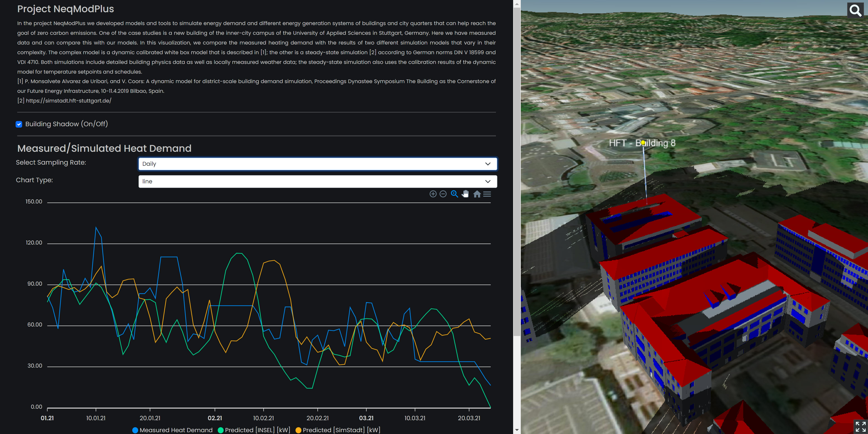This screenshot has width=868, height=434.
Task: Click the yellow HFT Building 8 marker
Action: [643, 143]
